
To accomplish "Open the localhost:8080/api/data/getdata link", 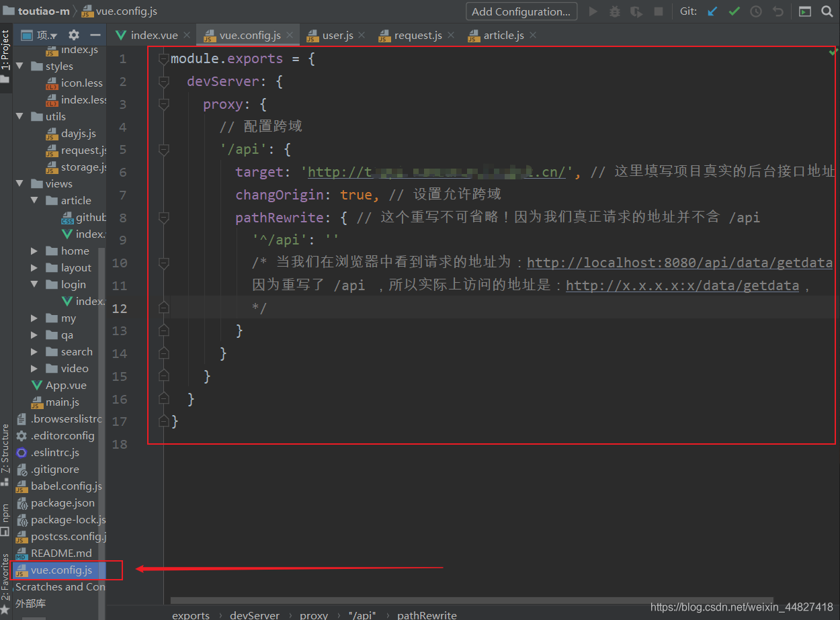I will click(679, 263).
